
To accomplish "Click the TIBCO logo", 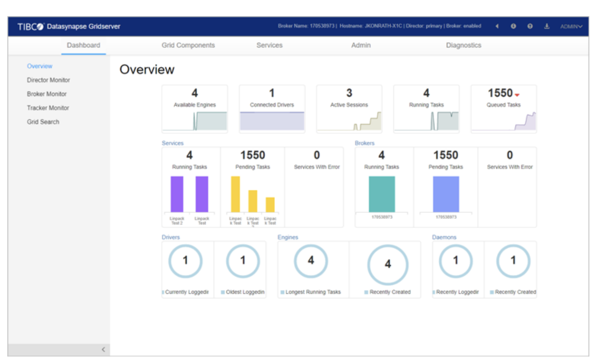I will (31, 27).
